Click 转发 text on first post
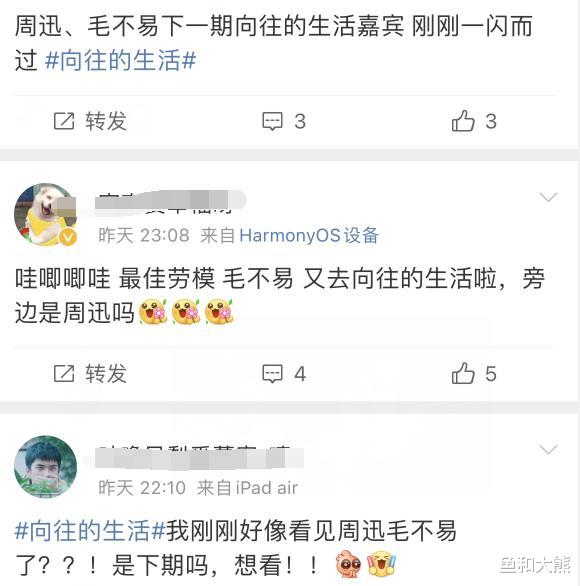Screen dimensions: 580x586 [x=106, y=121]
